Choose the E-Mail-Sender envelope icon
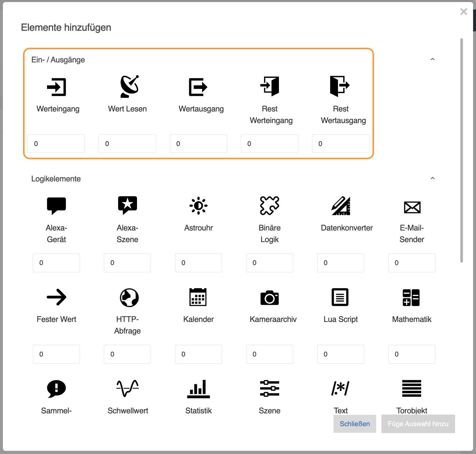 412,207
